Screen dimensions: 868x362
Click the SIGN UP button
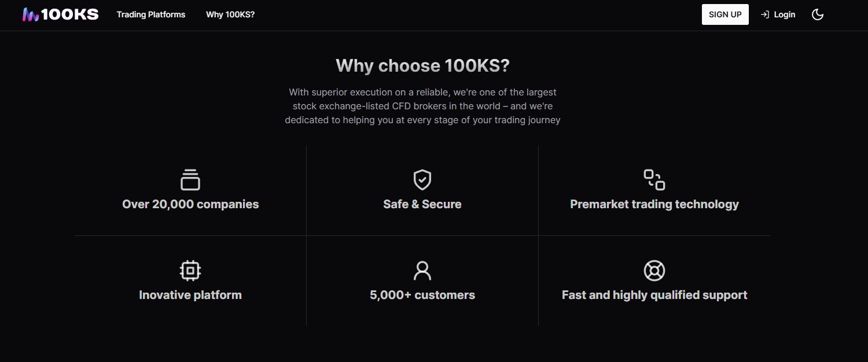[x=725, y=14]
